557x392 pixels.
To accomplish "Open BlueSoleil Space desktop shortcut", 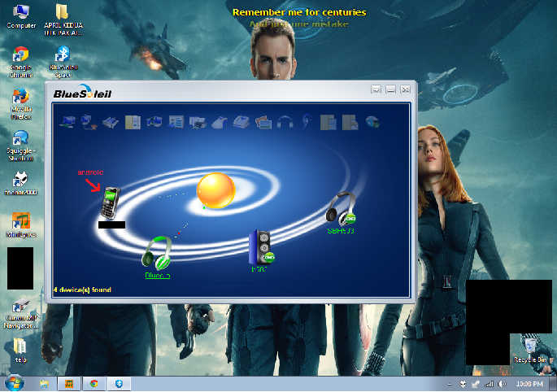I will (x=63, y=62).
